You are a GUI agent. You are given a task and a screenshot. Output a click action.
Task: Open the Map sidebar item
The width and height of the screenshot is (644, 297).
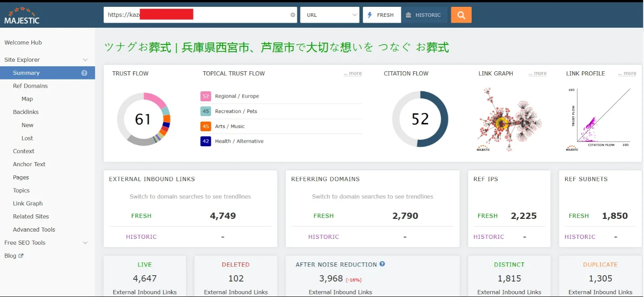[x=27, y=99]
